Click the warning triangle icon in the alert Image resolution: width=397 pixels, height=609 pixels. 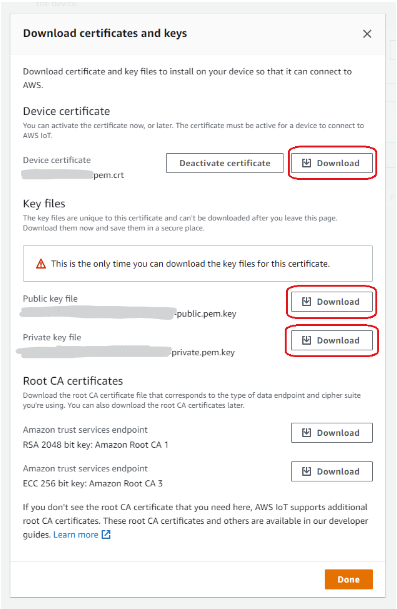tap(41, 264)
